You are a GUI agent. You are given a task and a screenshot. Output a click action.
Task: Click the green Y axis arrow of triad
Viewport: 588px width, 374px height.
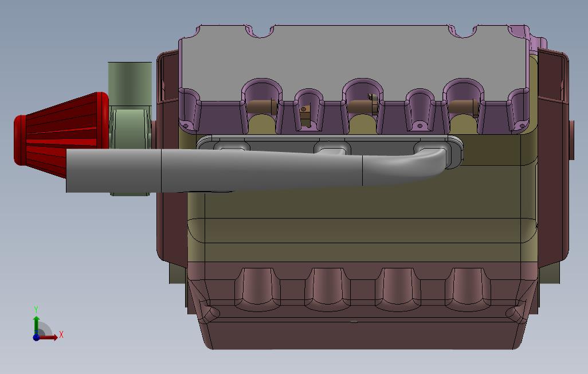[x=36, y=325]
